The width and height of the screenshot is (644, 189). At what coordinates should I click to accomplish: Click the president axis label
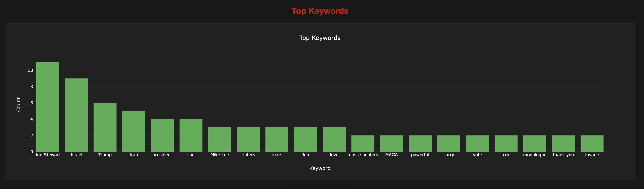coord(162,155)
